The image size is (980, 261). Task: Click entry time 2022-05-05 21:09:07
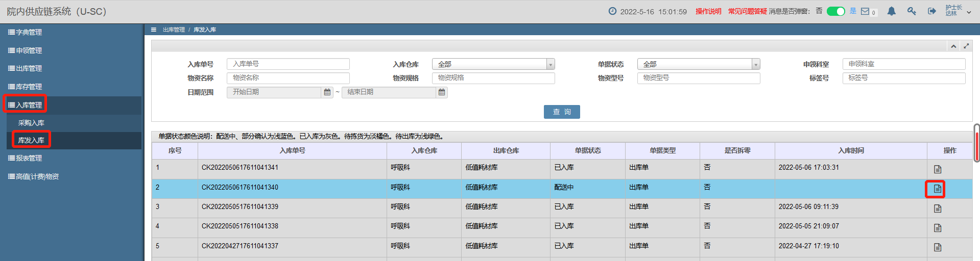pos(809,226)
